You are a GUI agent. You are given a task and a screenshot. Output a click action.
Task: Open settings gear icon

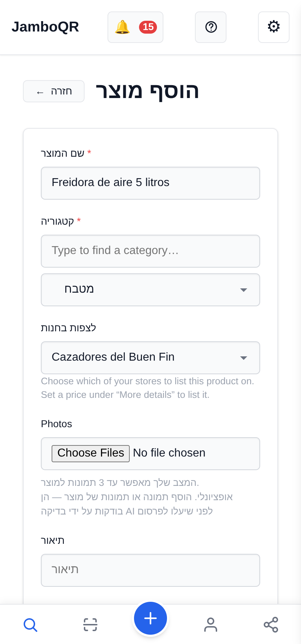[274, 27]
